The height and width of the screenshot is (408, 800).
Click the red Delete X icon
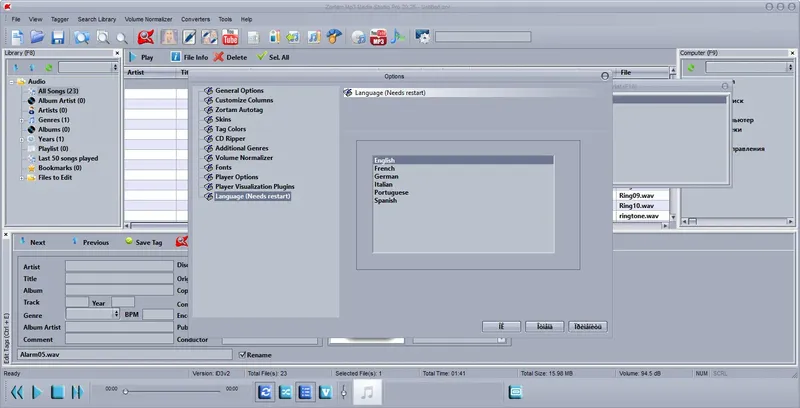218,57
